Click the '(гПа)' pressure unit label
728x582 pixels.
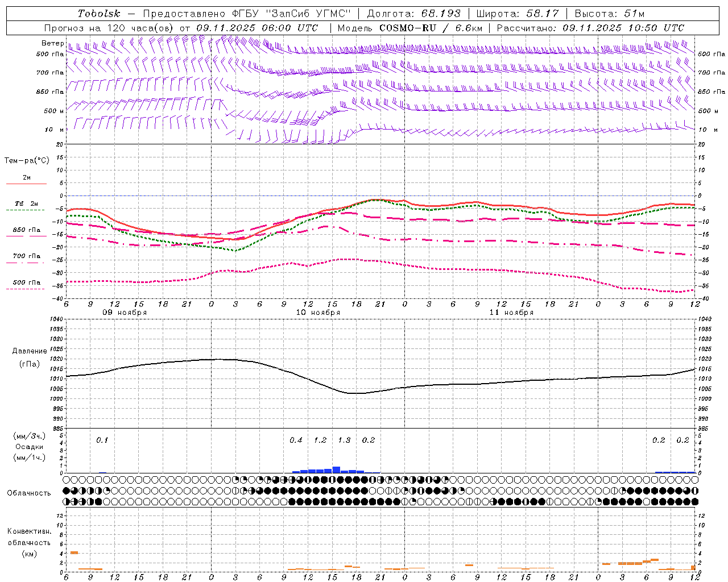pos(30,364)
